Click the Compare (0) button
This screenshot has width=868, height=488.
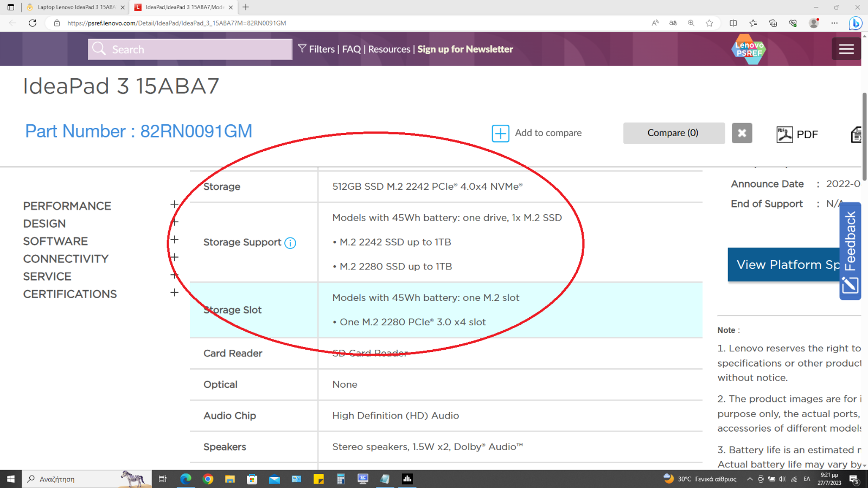pyautogui.click(x=674, y=133)
